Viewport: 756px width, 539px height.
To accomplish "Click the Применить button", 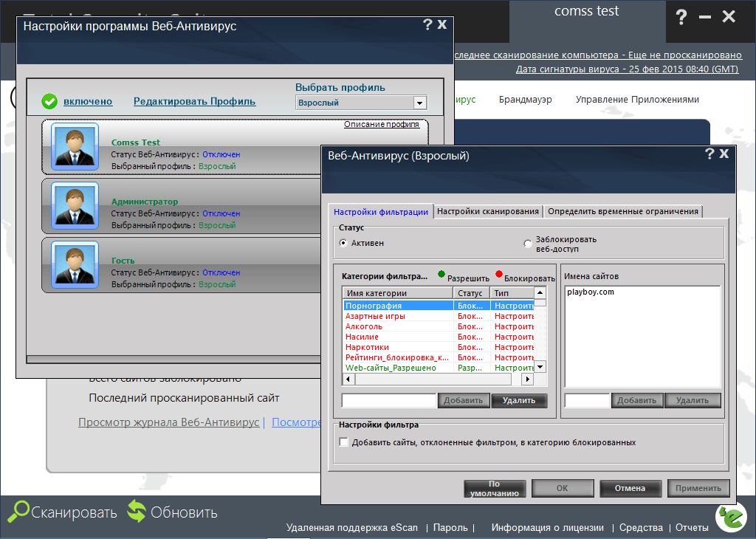I will click(698, 488).
